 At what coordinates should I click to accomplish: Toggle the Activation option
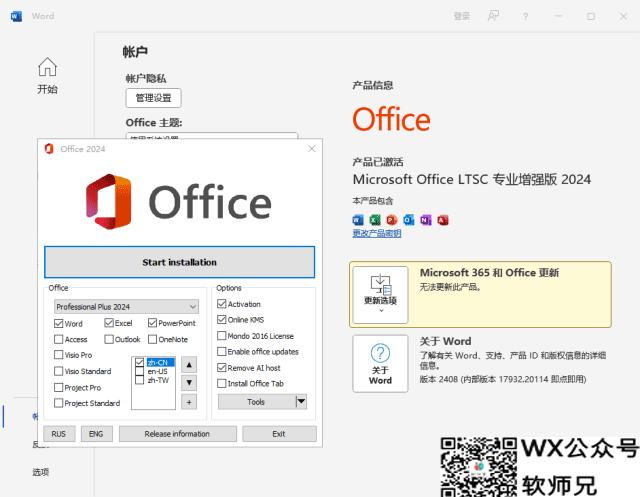click(x=222, y=304)
